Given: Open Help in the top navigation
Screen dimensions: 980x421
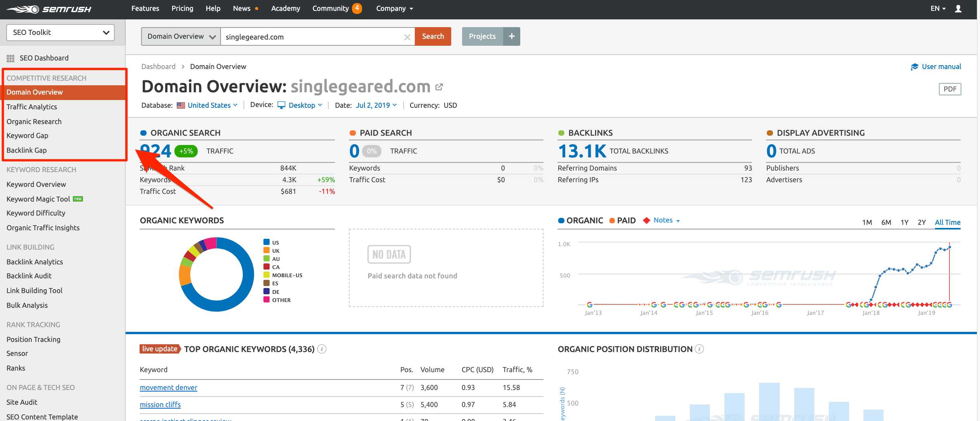Looking at the screenshot, I should coord(213,9).
